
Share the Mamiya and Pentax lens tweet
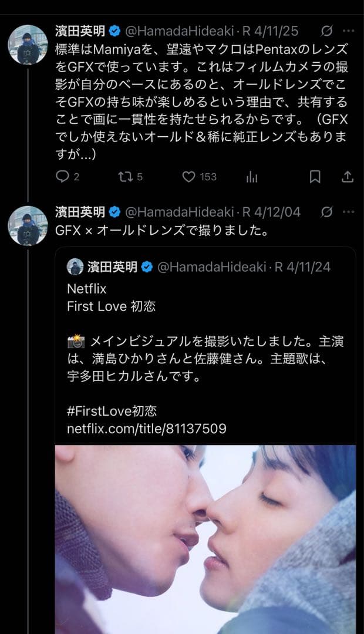click(x=348, y=177)
